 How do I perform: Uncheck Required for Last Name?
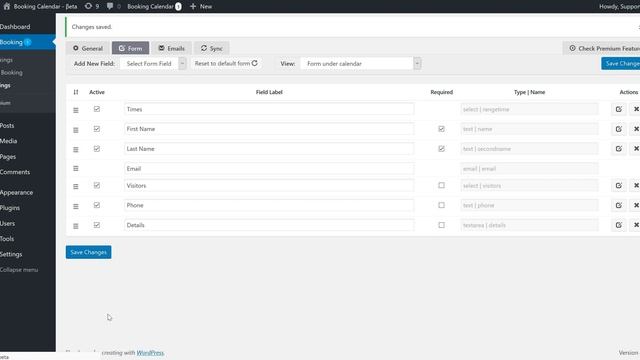coord(441,149)
